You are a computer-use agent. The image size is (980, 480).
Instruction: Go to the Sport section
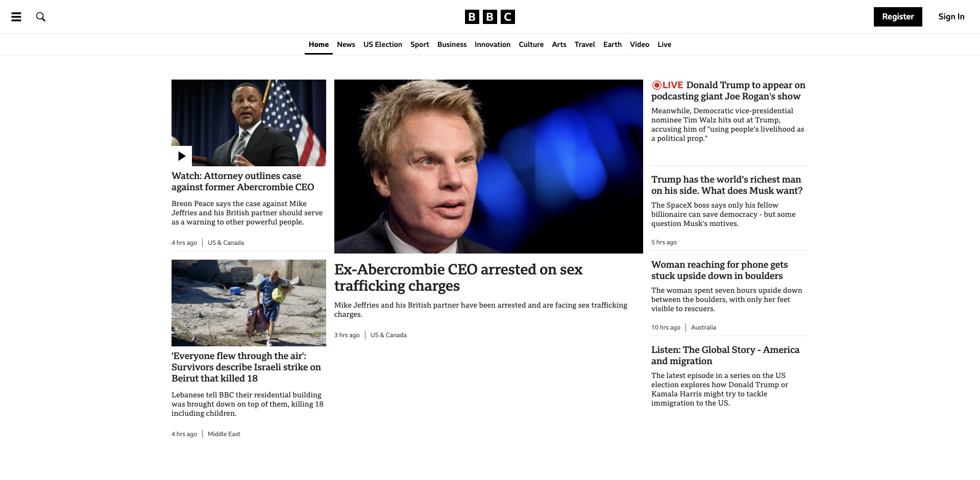[x=420, y=44]
